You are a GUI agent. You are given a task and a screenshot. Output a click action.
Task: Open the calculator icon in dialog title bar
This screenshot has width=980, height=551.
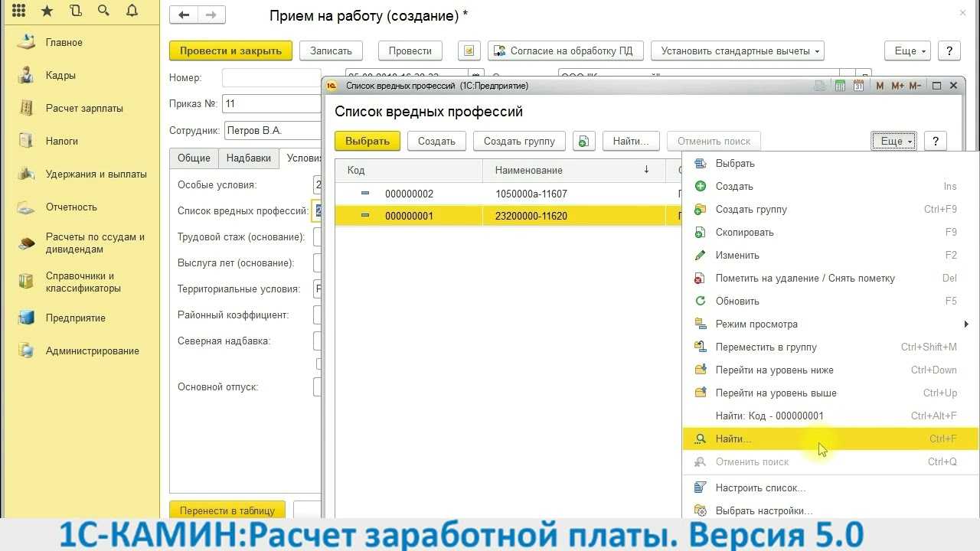click(840, 86)
